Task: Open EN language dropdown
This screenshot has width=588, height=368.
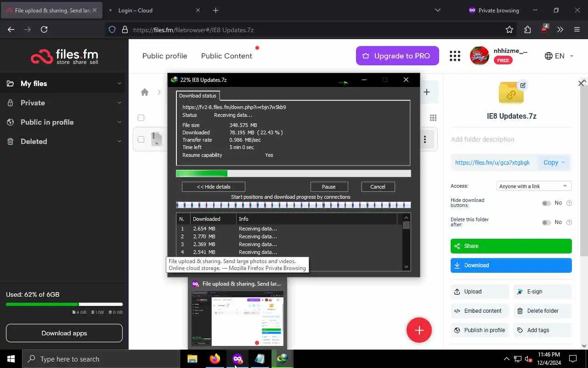Action: pos(559,56)
